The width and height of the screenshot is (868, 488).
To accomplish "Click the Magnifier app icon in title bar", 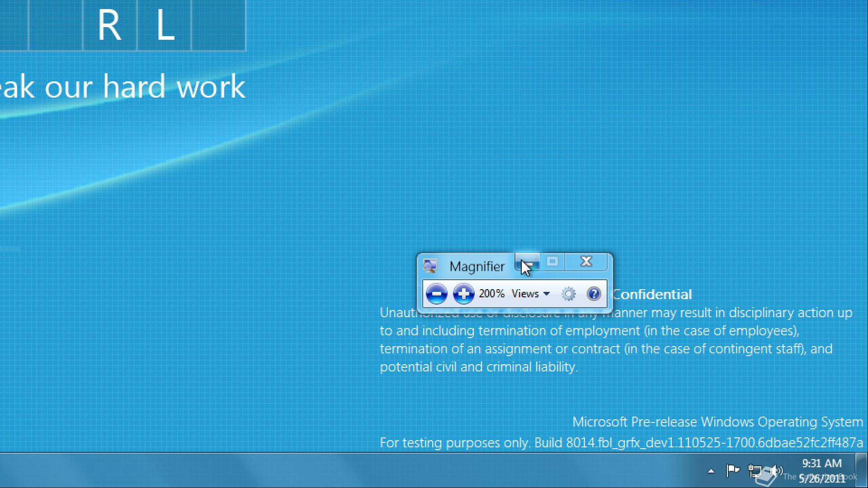I will click(430, 266).
